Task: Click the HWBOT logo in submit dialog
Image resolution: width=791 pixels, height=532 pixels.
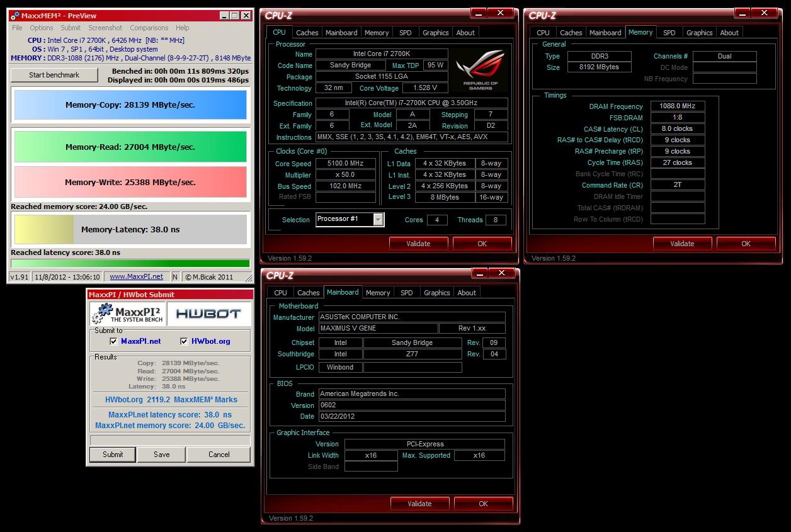Action: pyautogui.click(x=208, y=314)
